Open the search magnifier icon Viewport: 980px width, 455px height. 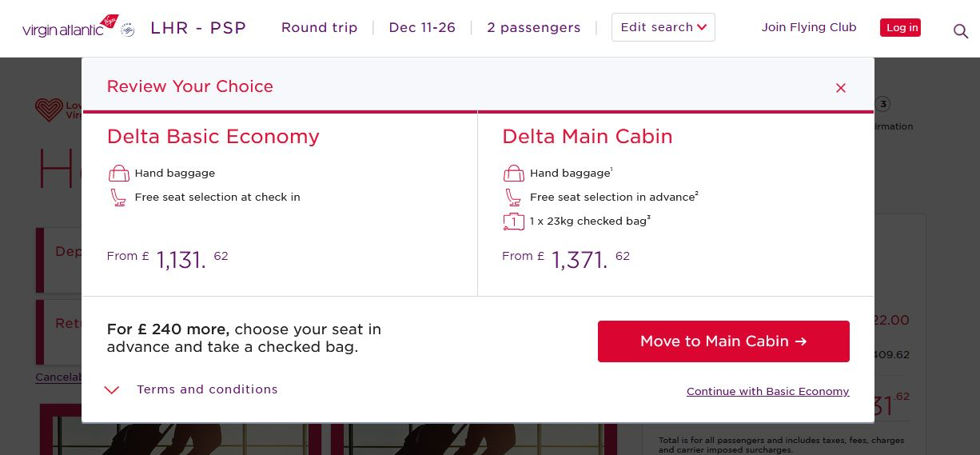pos(960,31)
